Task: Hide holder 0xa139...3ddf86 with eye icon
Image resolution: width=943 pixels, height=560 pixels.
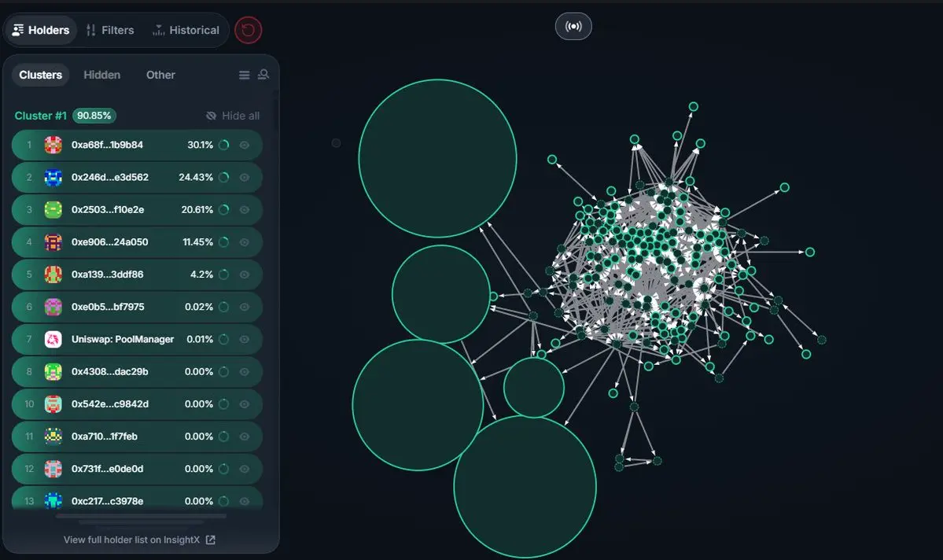Action: [244, 274]
